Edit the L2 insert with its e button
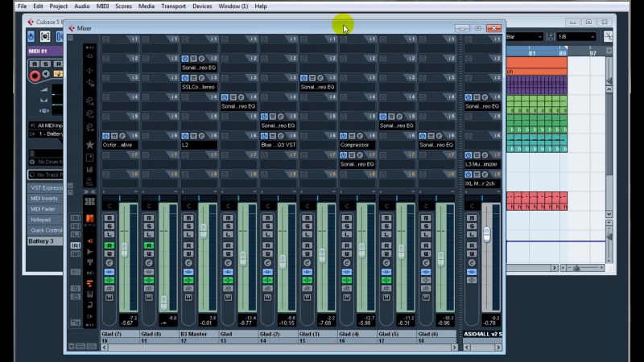 (x=201, y=136)
